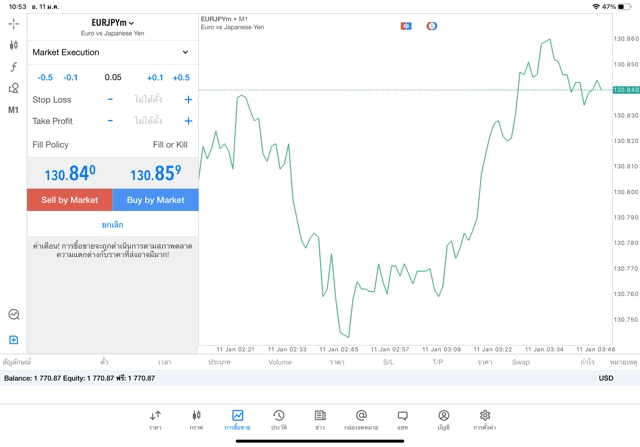Increase volume by +0.5
640x447 pixels.
click(181, 77)
